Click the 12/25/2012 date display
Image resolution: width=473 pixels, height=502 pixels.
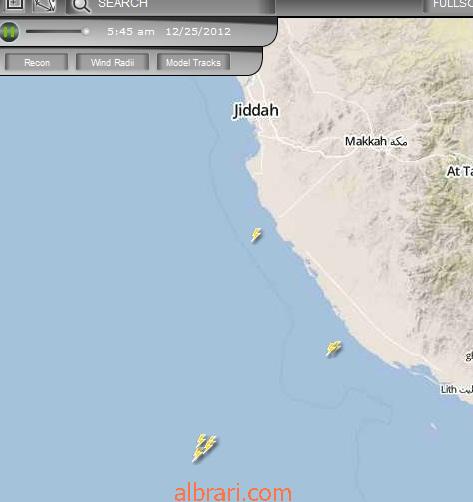click(x=198, y=32)
